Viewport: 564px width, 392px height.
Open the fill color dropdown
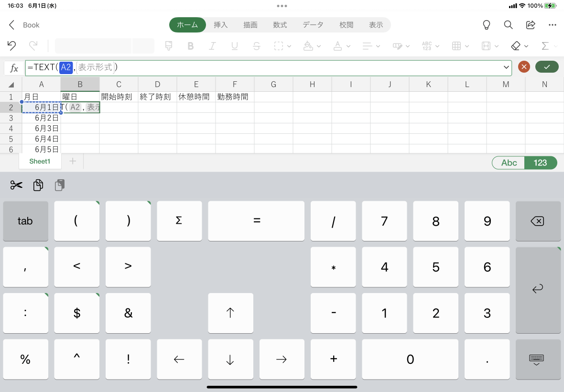pos(312,46)
